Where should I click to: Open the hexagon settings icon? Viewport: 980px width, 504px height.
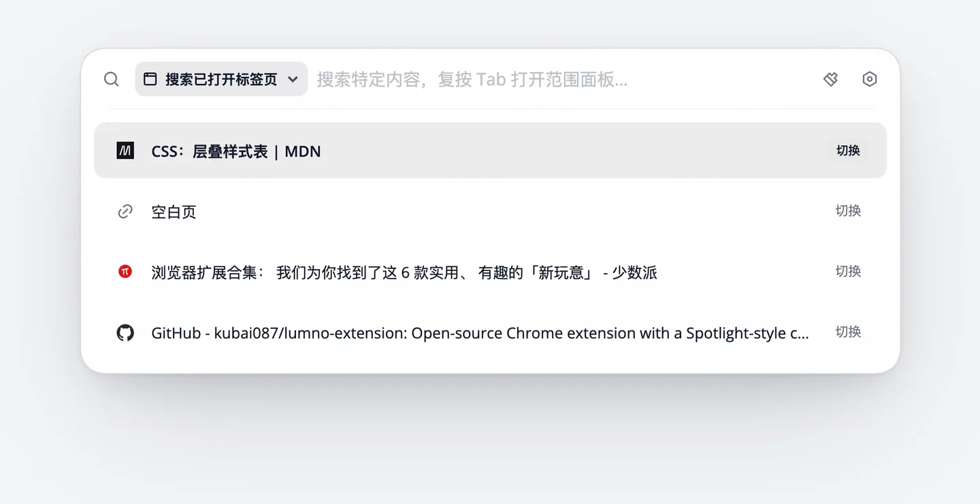[869, 79]
